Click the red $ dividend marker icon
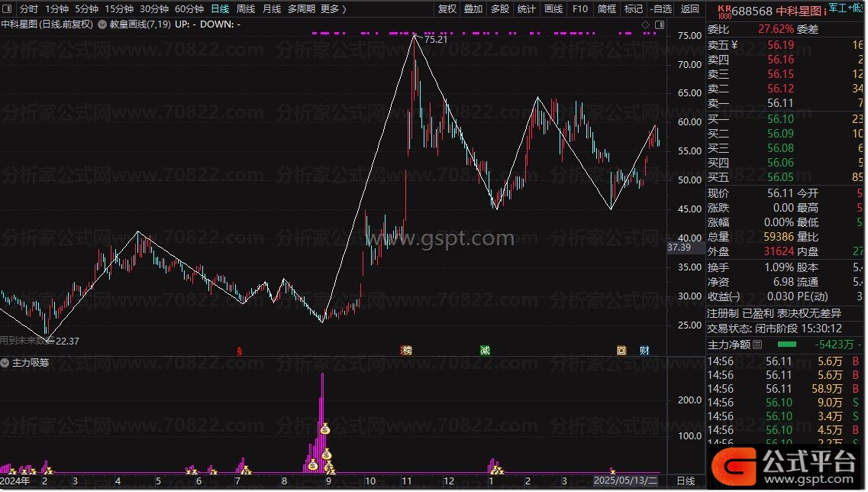The width and height of the screenshot is (868, 492). pos(240,351)
